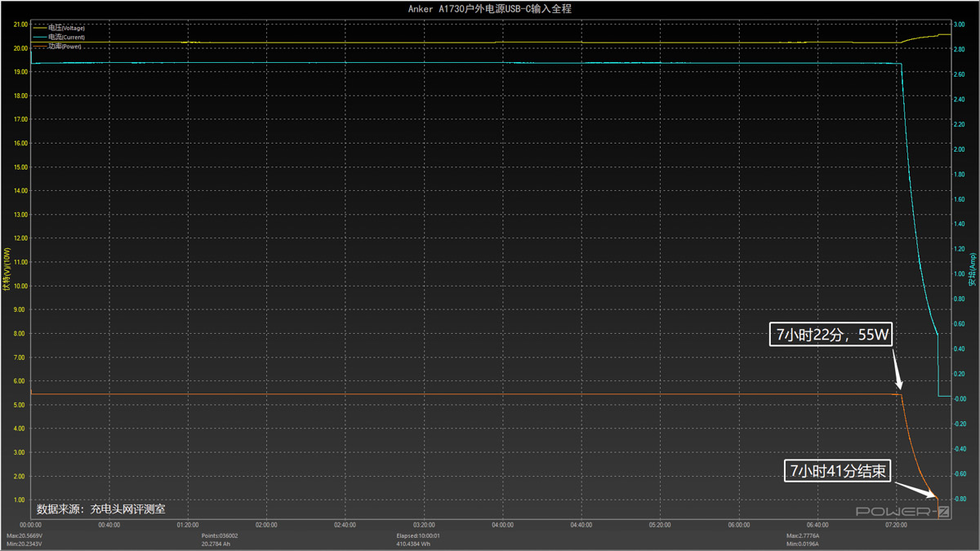Toggle the Voltage series in legend
Viewport: 980px width, 551px height.
[66, 29]
